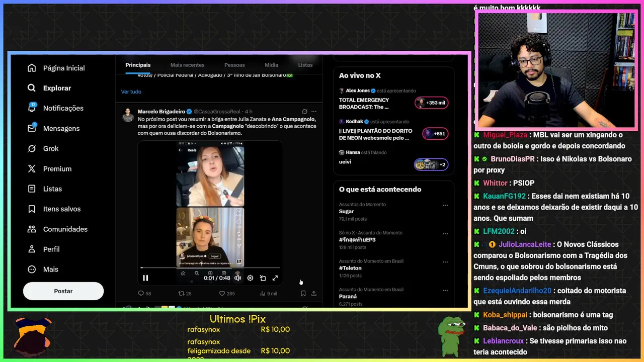The image size is (644, 362).
Task: Open the Premium X icon
Action: (32, 168)
